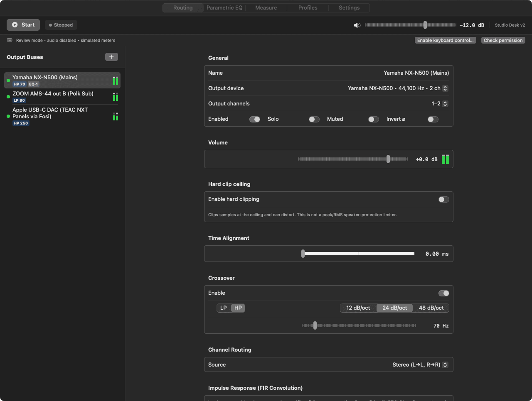This screenshot has width=532, height=401.
Task: Switch to the Profiles tab
Action: pos(308,8)
